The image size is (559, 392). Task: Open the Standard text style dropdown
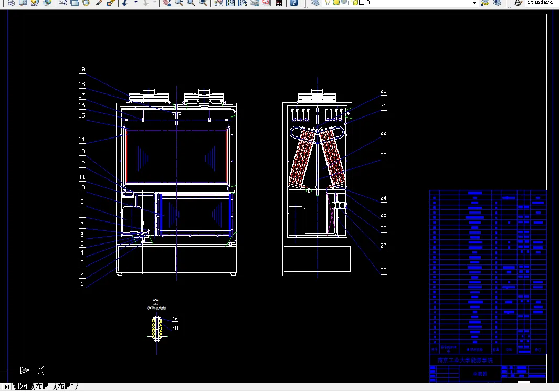542,2
